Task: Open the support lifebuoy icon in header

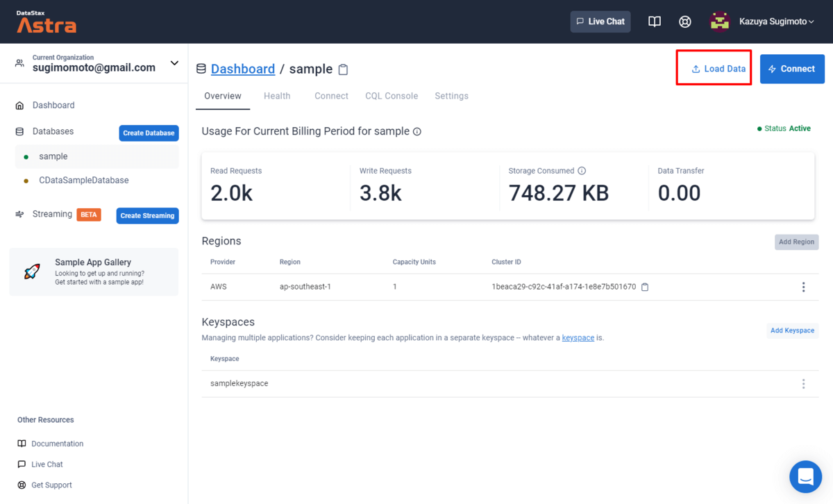Action: point(685,22)
